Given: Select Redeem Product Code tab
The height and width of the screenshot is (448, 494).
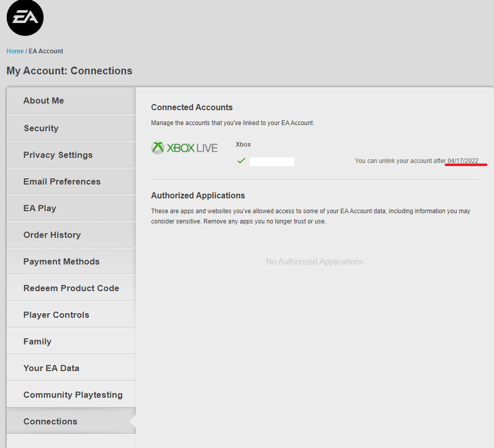Looking at the screenshot, I should [x=71, y=288].
